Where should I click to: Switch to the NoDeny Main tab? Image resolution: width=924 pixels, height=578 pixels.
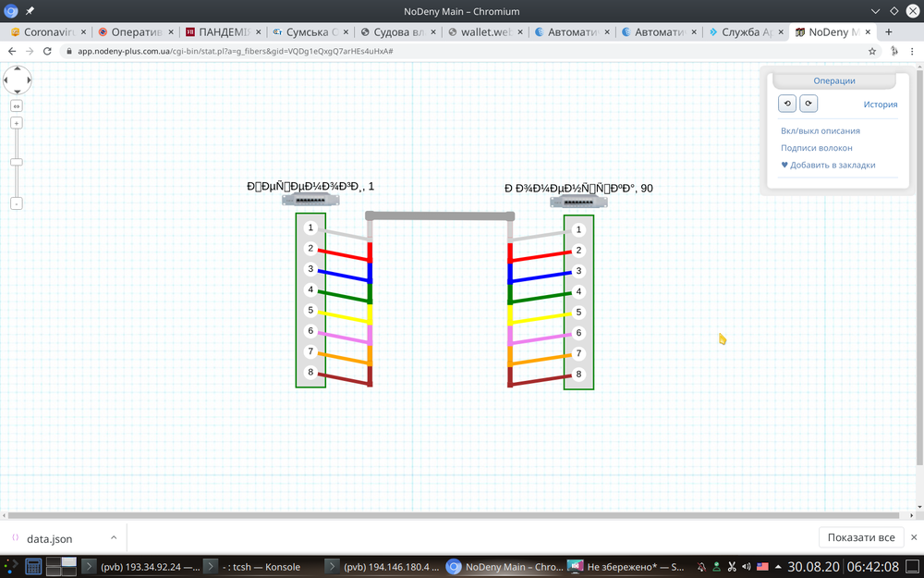tap(831, 31)
